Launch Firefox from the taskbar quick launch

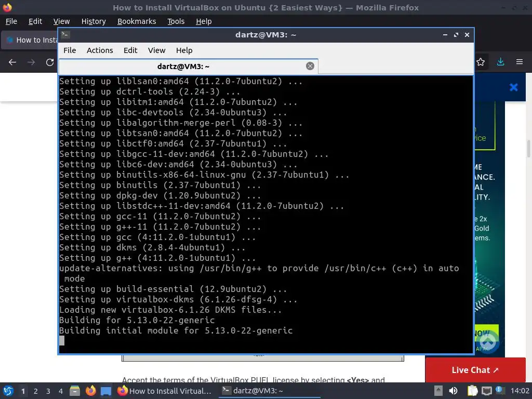90,391
